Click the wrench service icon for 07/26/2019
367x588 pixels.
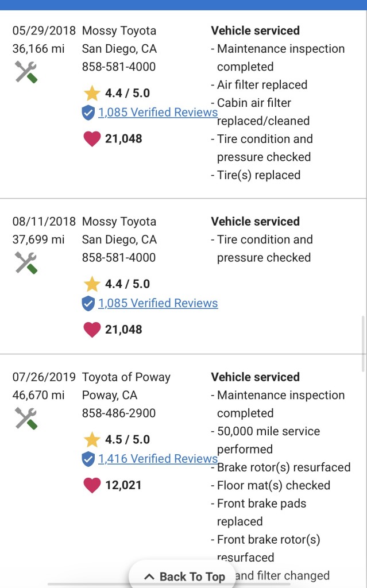coord(26,419)
